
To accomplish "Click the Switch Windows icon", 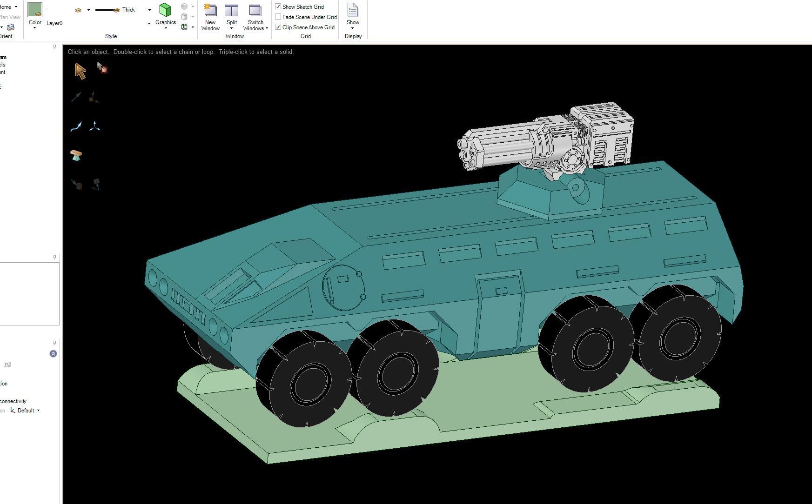I will [x=255, y=11].
